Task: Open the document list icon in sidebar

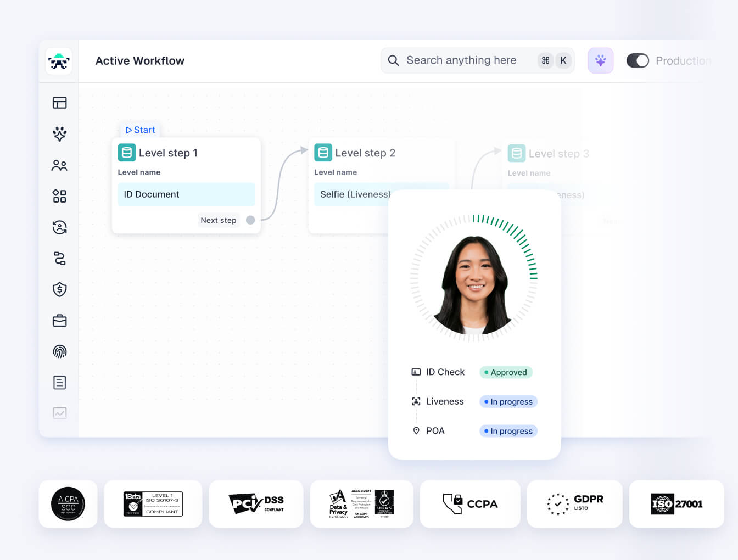Action: tap(59, 383)
